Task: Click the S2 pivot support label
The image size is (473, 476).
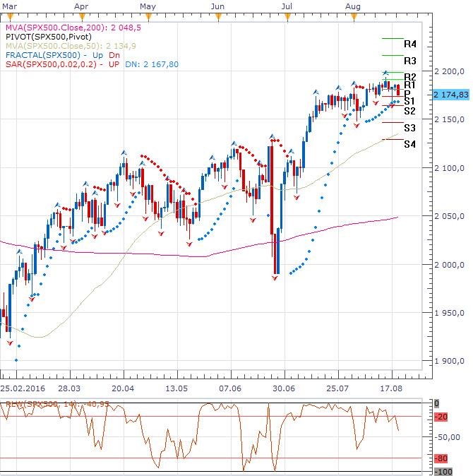Action: point(409,111)
